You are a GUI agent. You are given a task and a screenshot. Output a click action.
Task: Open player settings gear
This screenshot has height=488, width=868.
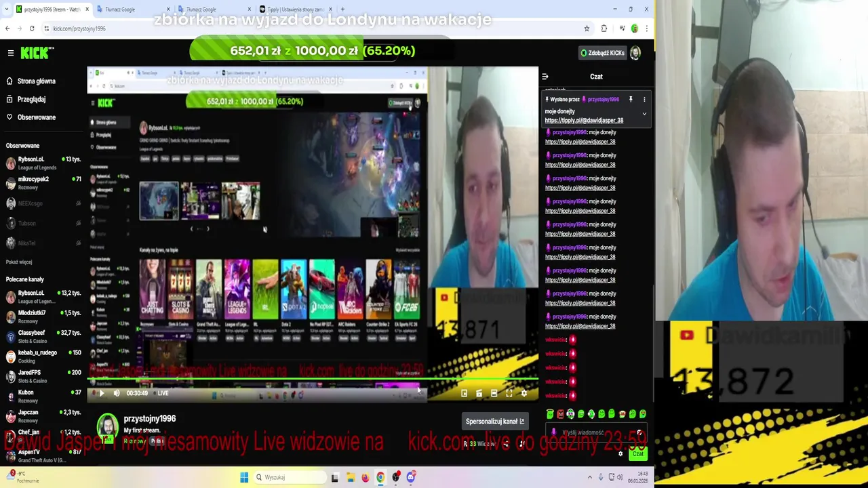[x=524, y=393]
